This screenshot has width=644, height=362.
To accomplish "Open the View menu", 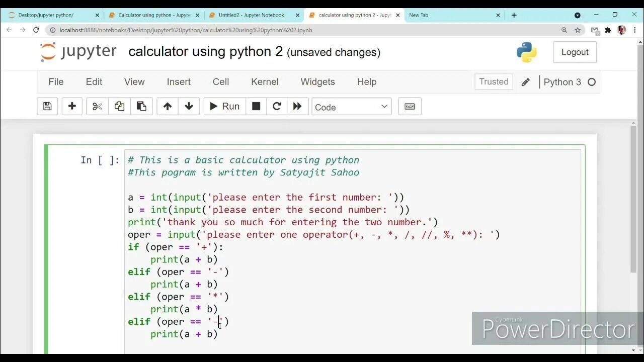I will click(x=134, y=81).
